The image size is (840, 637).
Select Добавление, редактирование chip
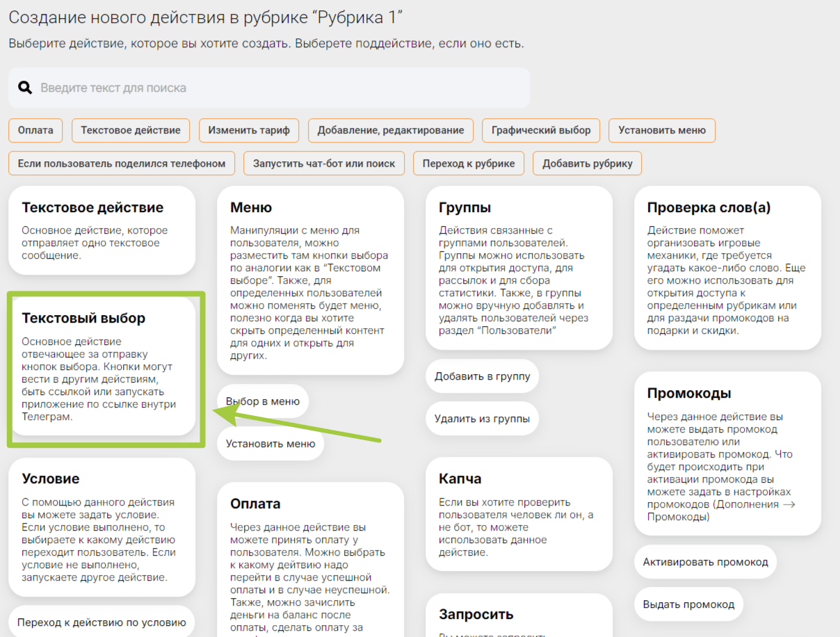pyautogui.click(x=391, y=130)
